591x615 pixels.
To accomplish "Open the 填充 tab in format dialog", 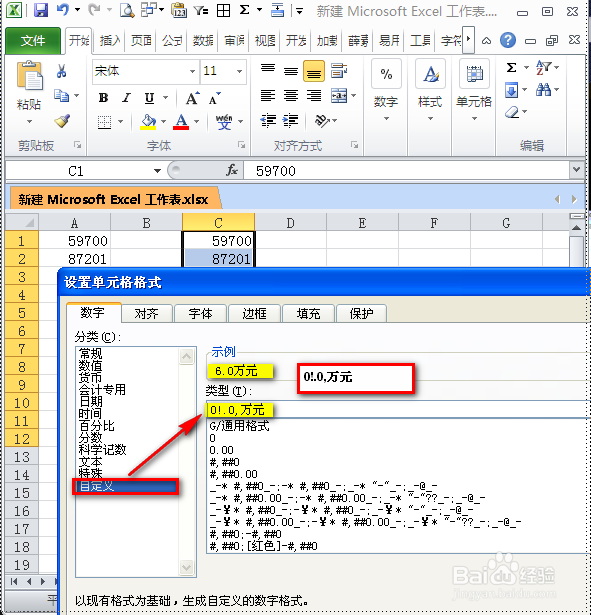I will [308, 313].
